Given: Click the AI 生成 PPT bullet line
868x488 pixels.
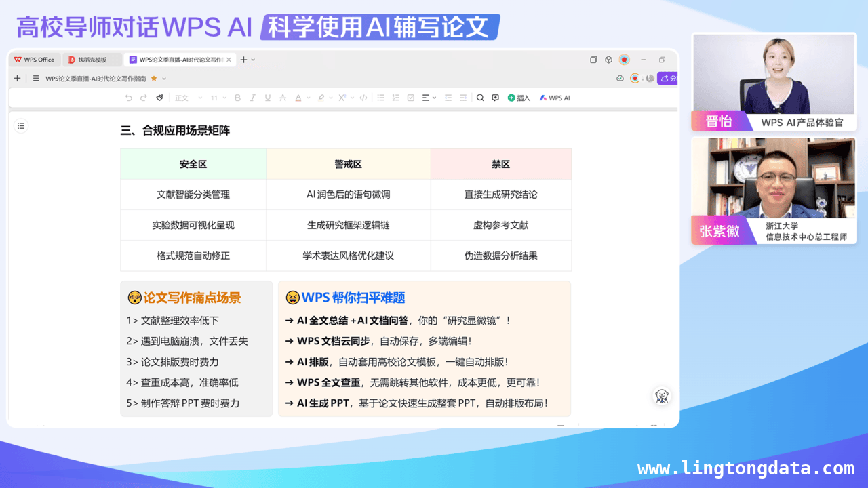Looking at the screenshot, I should coord(416,403).
